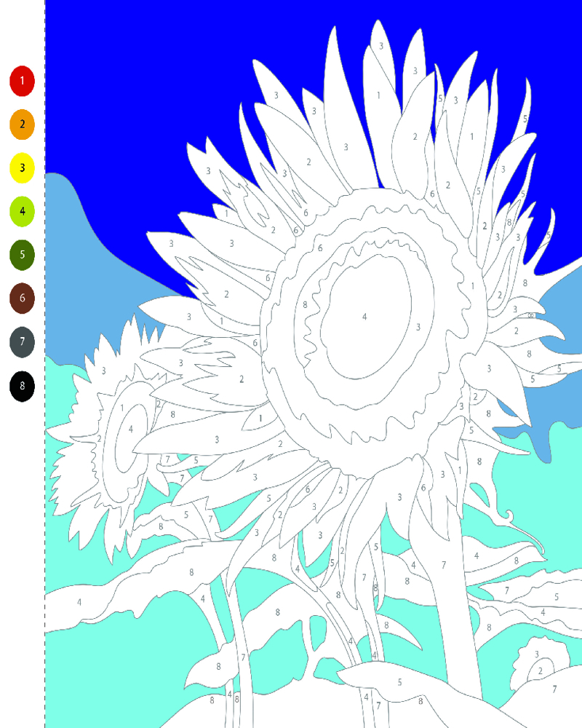Select the gray color swatch 7
This screenshot has width=582, height=728.
pos(22,342)
